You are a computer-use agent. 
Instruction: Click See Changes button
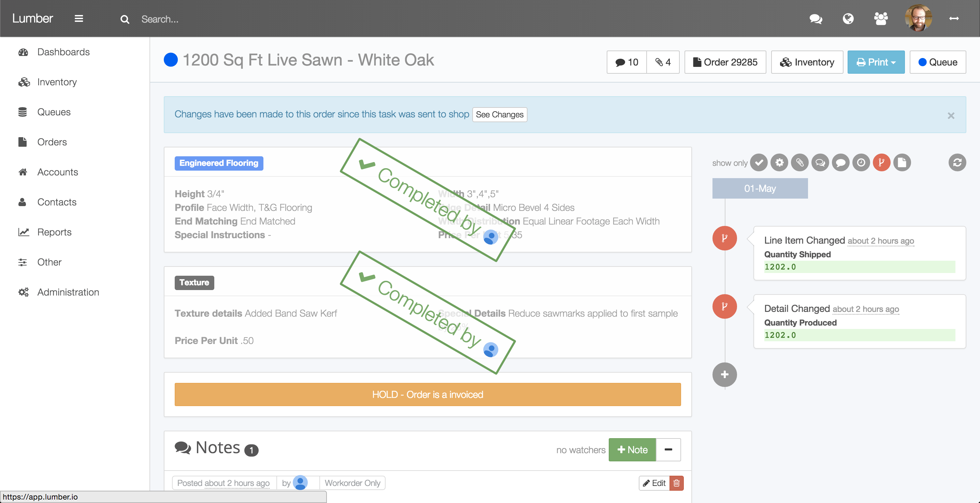[500, 115]
